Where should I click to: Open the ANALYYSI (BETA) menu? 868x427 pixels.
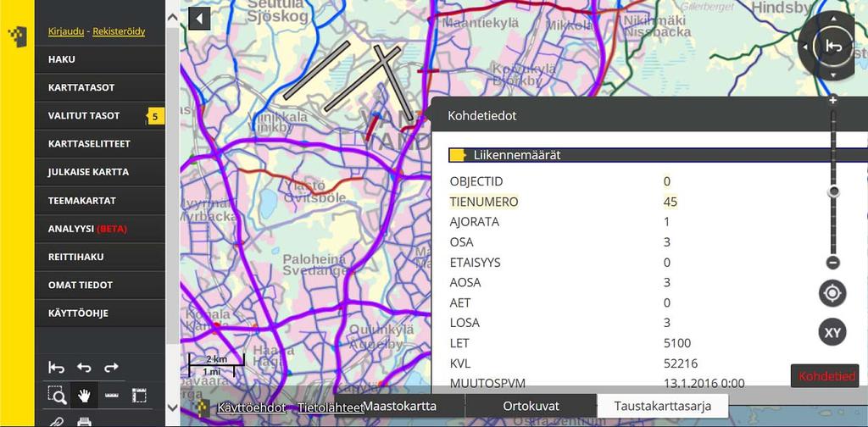point(100,229)
